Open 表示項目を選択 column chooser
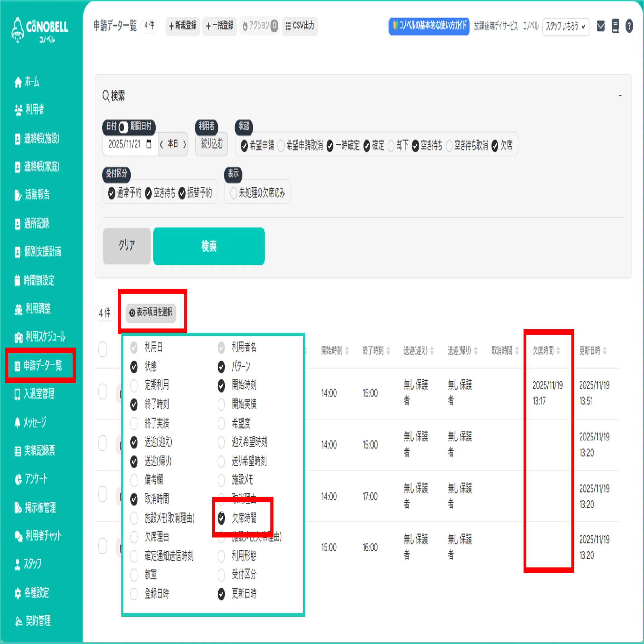This screenshot has width=644, height=644. pyautogui.click(x=151, y=312)
